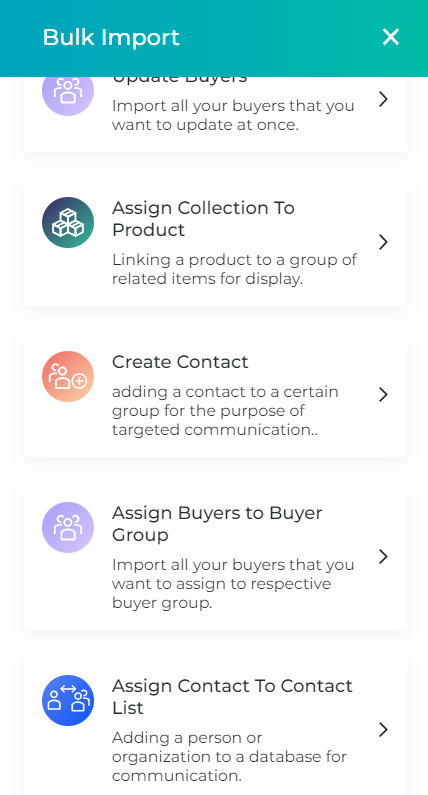Click the orange Create Contact add-person icon
Image resolution: width=428 pixels, height=795 pixels.
pos(68,377)
